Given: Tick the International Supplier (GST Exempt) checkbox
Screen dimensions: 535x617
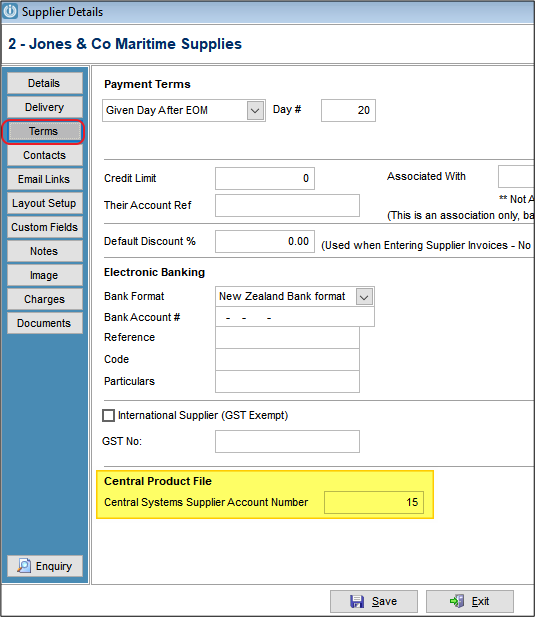Looking at the screenshot, I should [x=108, y=416].
